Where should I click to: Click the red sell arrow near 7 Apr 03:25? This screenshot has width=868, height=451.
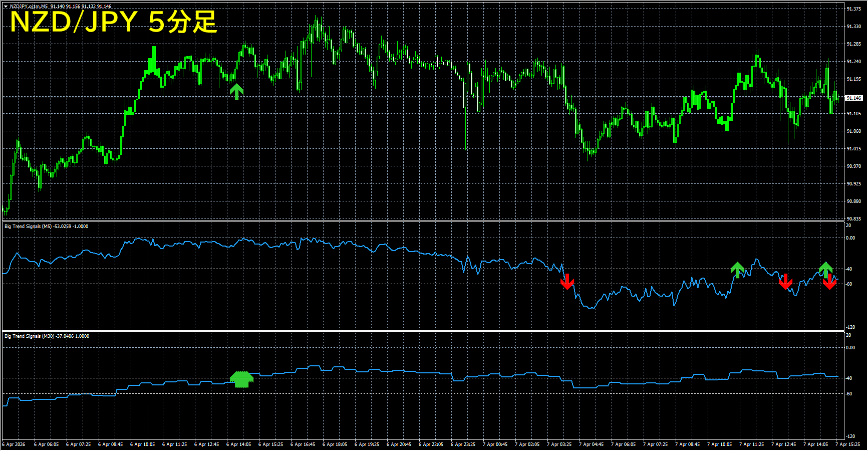pos(567,282)
